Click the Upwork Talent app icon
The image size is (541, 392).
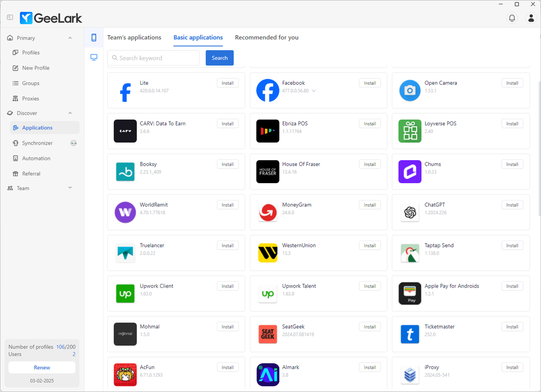268,293
